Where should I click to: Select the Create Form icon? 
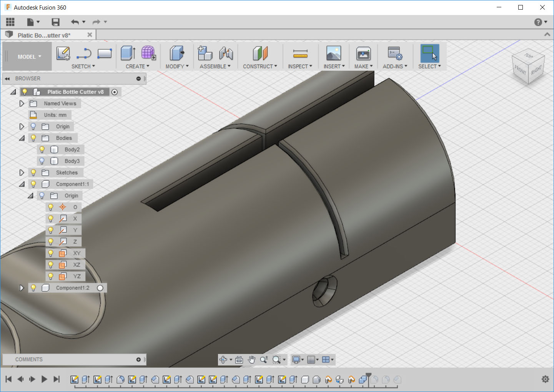click(x=148, y=54)
